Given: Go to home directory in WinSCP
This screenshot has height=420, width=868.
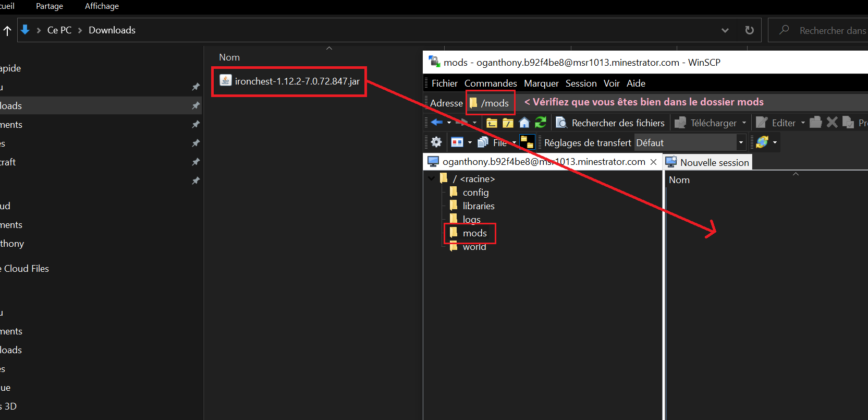Looking at the screenshot, I should [524, 123].
